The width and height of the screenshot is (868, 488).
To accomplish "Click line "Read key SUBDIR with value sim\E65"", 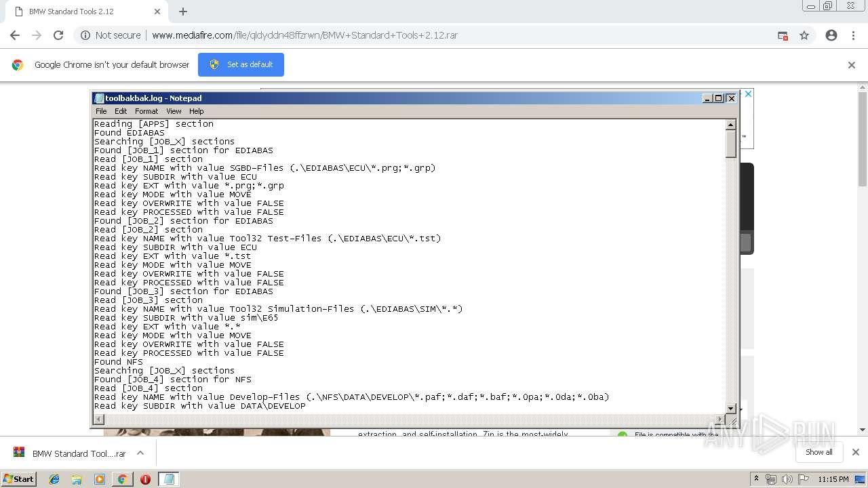I will click(186, 318).
